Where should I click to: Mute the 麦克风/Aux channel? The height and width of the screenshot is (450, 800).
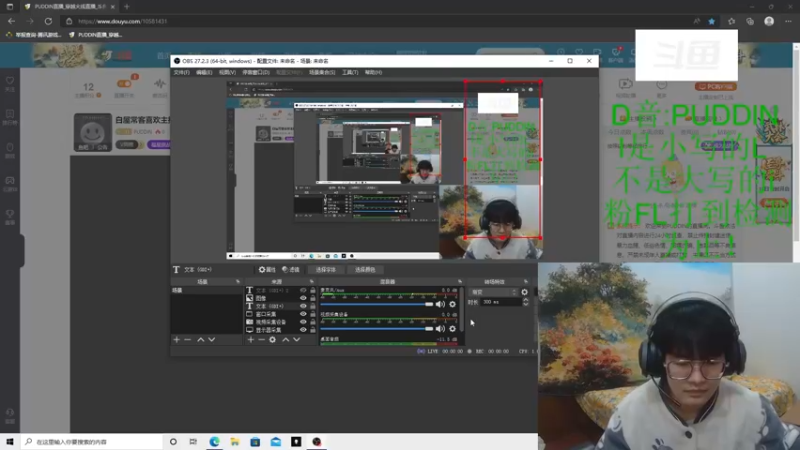pyautogui.click(x=440, y=304)
